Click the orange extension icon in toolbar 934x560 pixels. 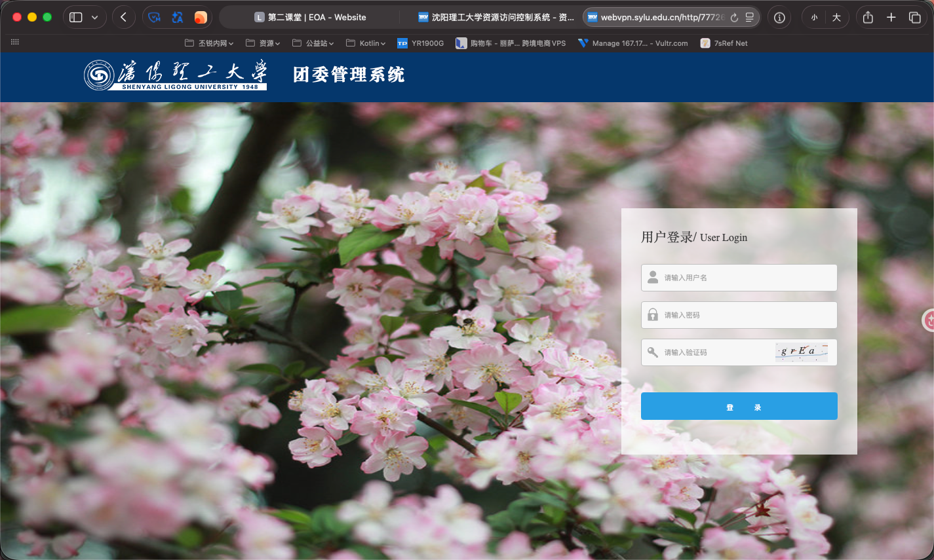(x=201, y=18)
